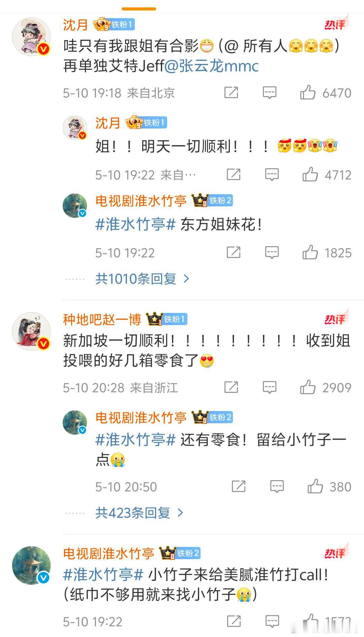Expand 共423条回复 thread

click(139, 513)
